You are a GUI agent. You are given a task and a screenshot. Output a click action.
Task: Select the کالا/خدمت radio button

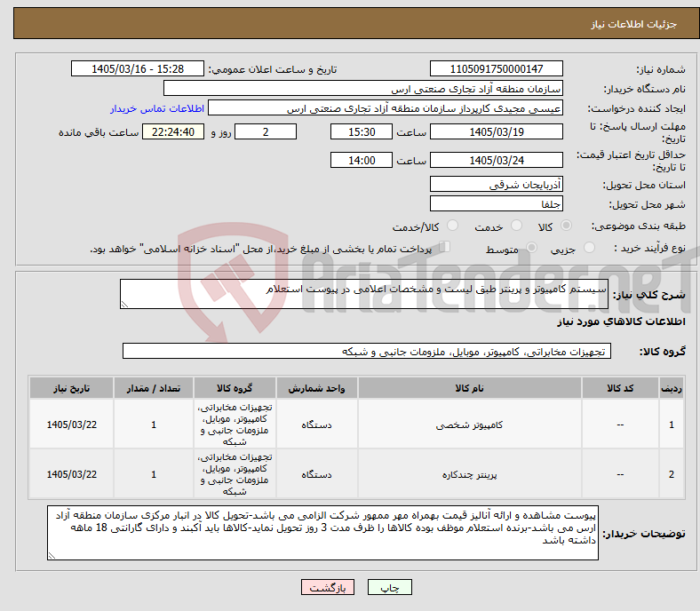[453, 226]
